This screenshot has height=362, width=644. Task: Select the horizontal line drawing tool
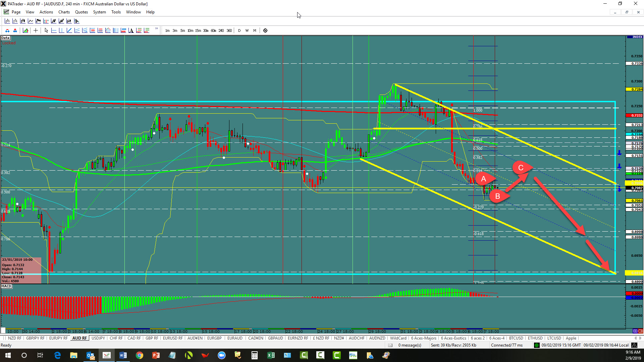pos(54,31)
